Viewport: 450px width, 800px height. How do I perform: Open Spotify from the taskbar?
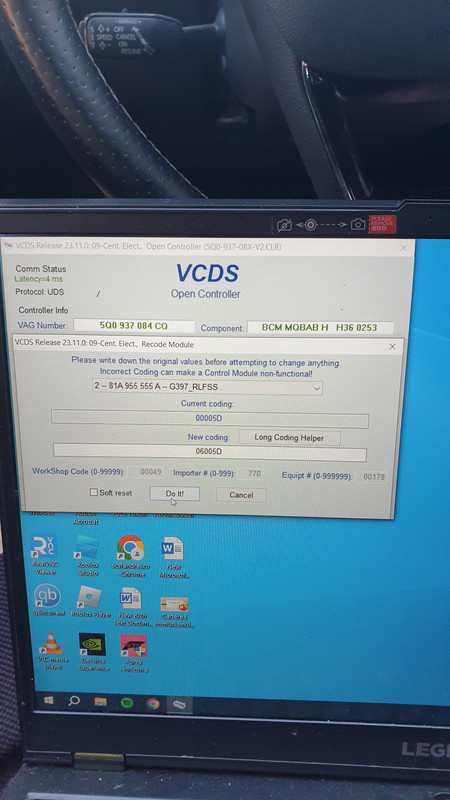pyautogui.click(x=127, y=703)
